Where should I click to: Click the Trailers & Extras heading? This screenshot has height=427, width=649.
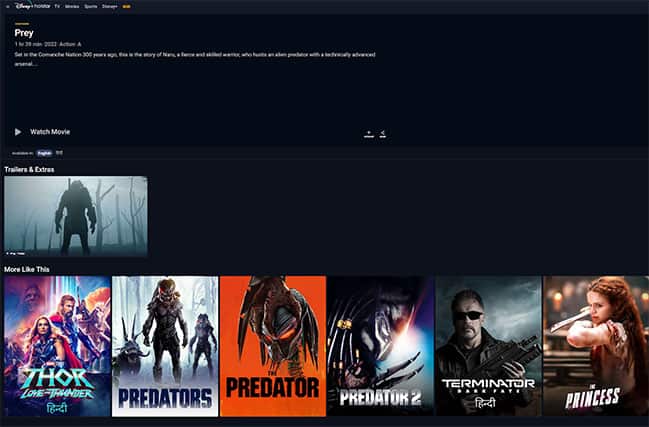29,170
